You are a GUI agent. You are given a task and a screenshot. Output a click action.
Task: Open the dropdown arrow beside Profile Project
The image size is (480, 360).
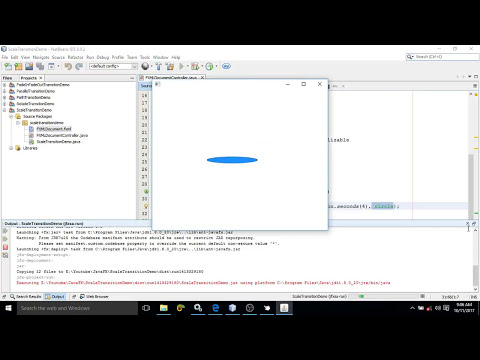pos(216,66)
